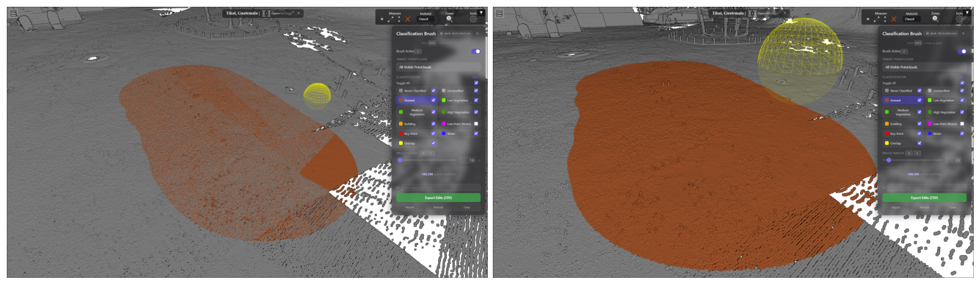
Task: Click Refresh button in left view
Action: click(x=439, y=208)
